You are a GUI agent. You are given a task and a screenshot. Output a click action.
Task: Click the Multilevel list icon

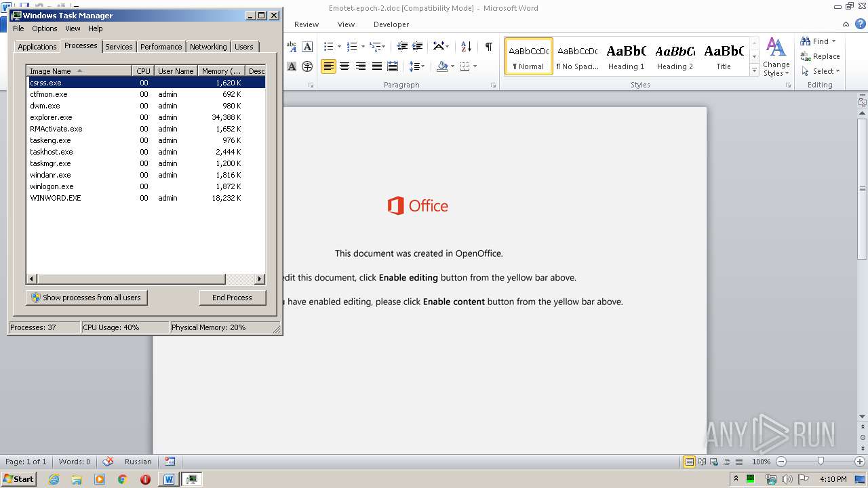(x=375, y=46)
